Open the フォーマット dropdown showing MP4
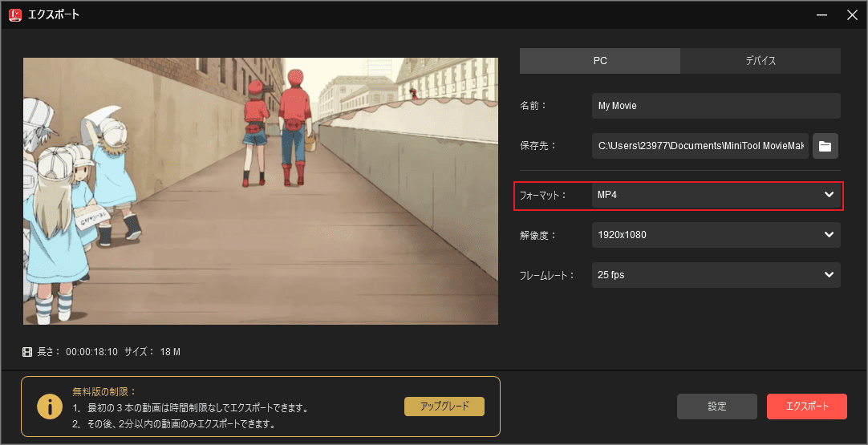Viewport: 868px width, 445px height. tap(716, 195)
